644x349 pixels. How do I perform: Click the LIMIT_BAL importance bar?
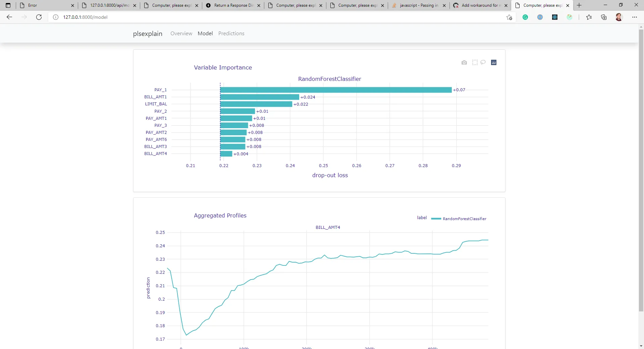256,104
